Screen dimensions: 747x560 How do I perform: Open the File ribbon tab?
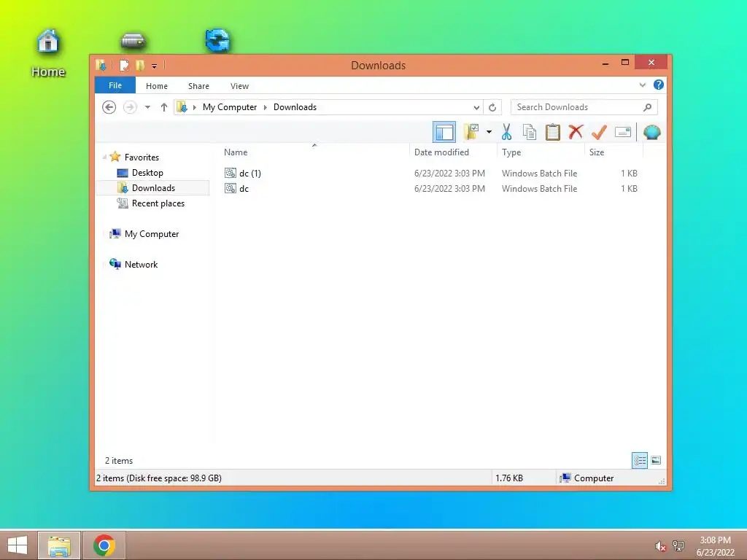pos(115,86)
